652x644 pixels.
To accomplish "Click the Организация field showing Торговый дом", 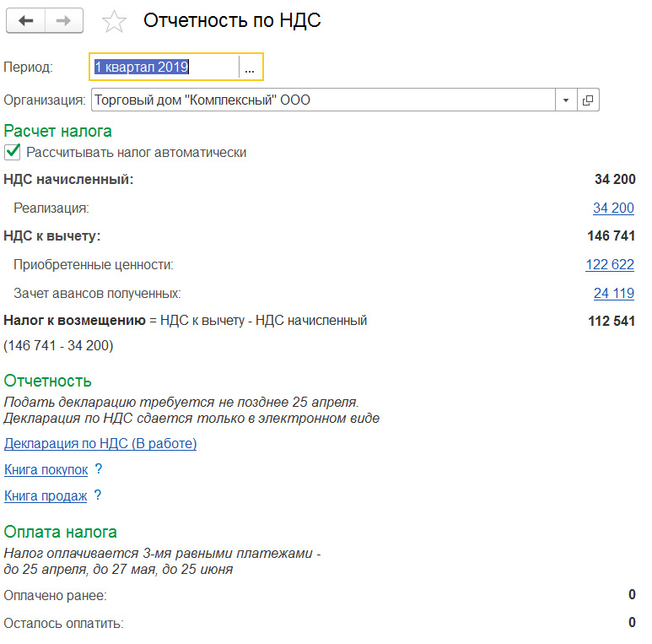I will click(x=321, y=100).
